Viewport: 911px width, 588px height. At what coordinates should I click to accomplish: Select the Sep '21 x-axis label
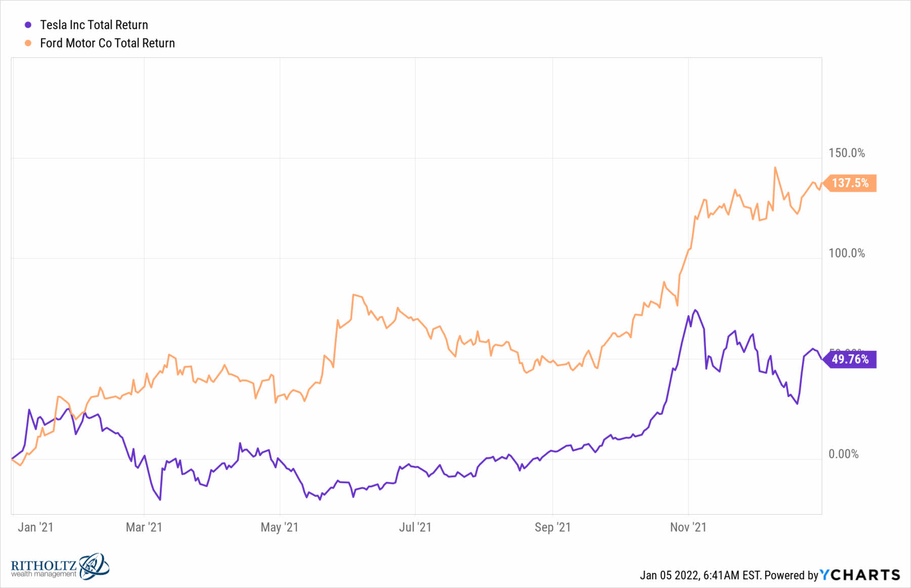tap(553, 527)
